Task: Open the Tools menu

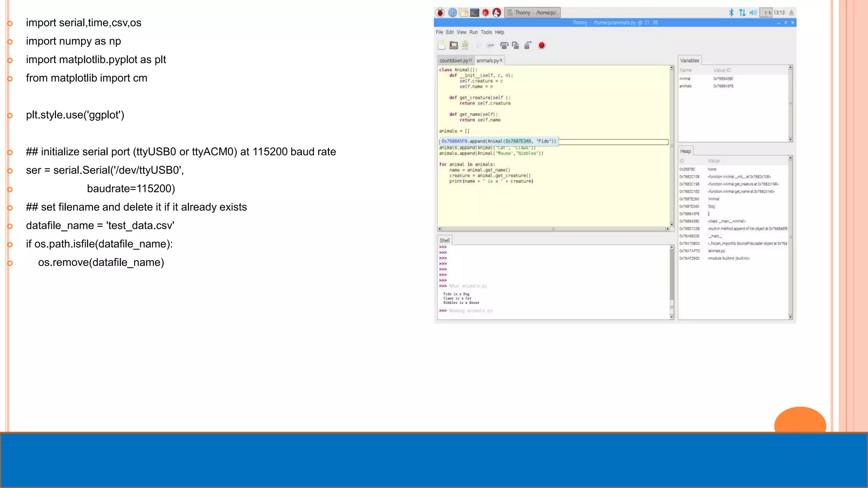Action: [x=486, y=32]
